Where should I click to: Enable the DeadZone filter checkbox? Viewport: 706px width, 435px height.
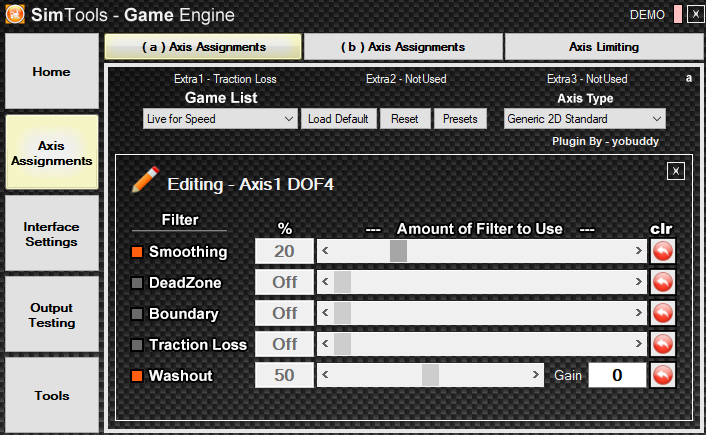click(137, 283)
